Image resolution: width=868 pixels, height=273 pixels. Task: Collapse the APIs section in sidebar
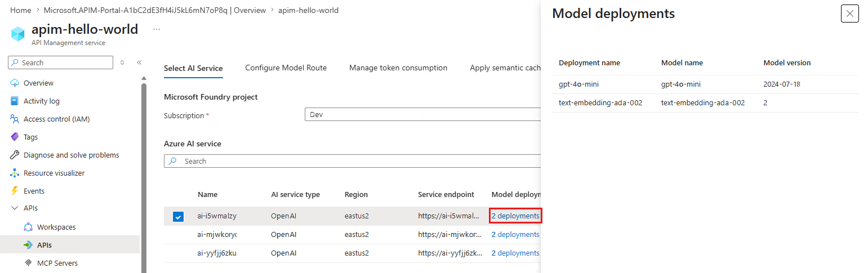pos(15,208)
